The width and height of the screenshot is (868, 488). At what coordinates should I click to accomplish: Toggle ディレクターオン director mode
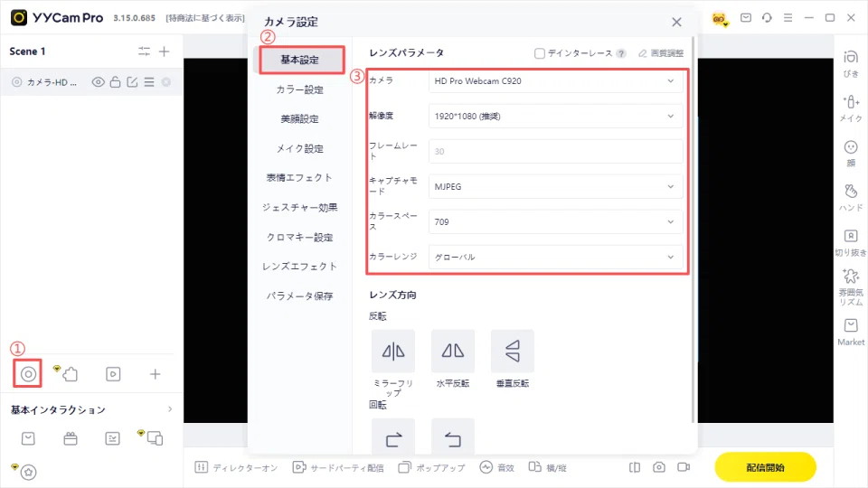236,467
